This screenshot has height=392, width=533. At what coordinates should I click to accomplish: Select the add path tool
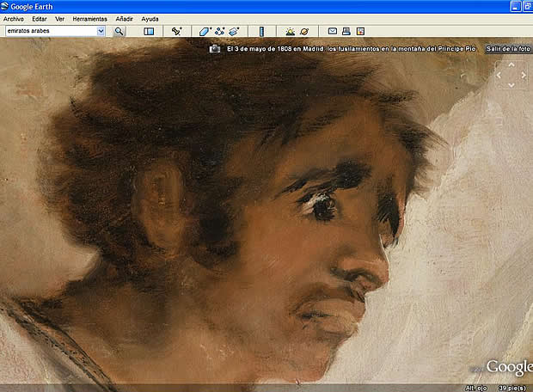pyautogui.click(x=219, y=31)
